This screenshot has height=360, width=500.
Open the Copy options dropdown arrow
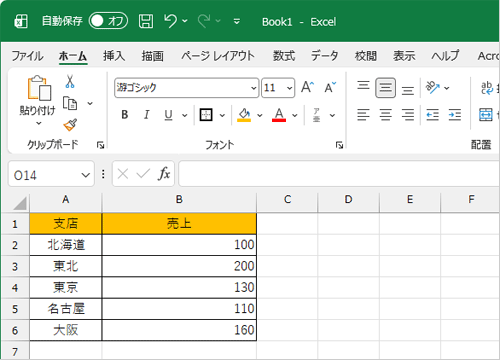point(90,104)
